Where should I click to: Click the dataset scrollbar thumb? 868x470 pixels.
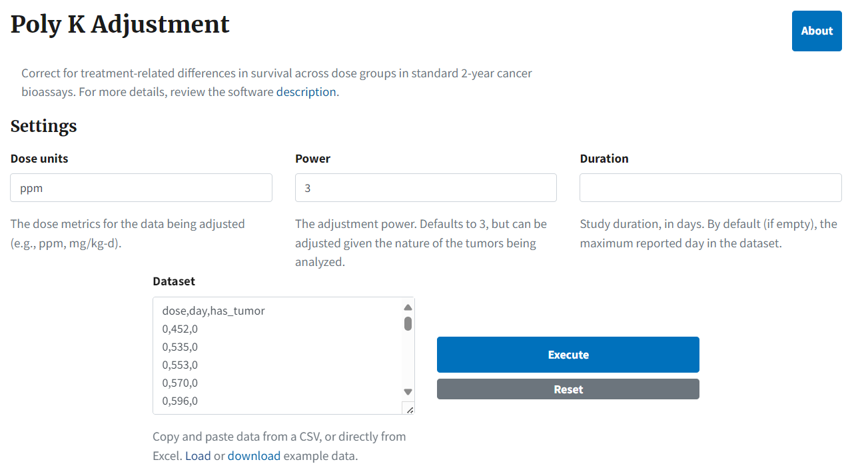[x=408, y=323]
